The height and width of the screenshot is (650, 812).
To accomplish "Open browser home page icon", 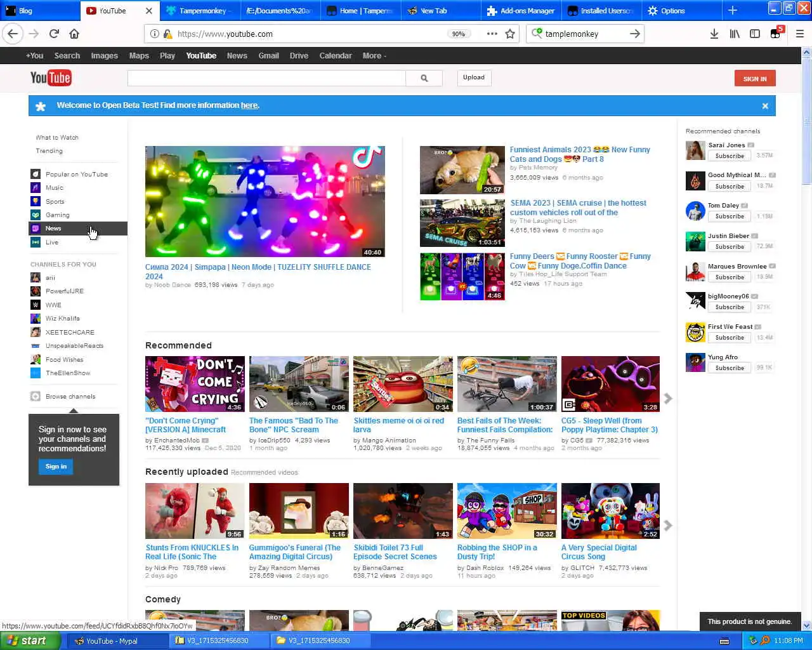I will 74,34.
